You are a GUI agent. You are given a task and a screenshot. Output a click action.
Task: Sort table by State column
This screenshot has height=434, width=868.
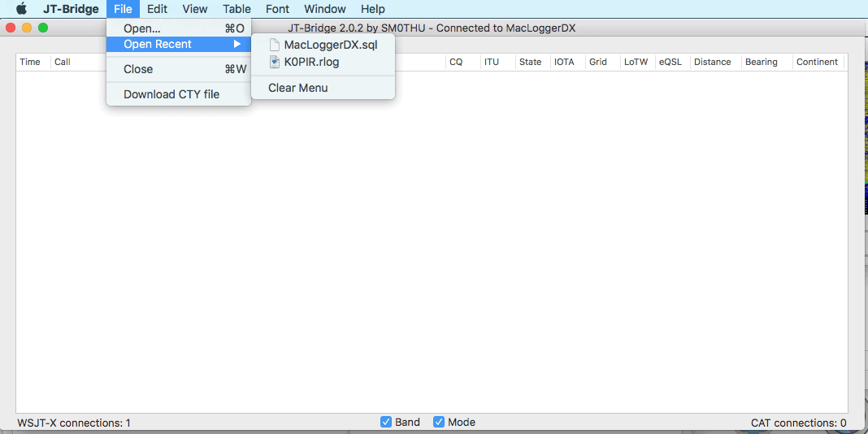(532, 62)
